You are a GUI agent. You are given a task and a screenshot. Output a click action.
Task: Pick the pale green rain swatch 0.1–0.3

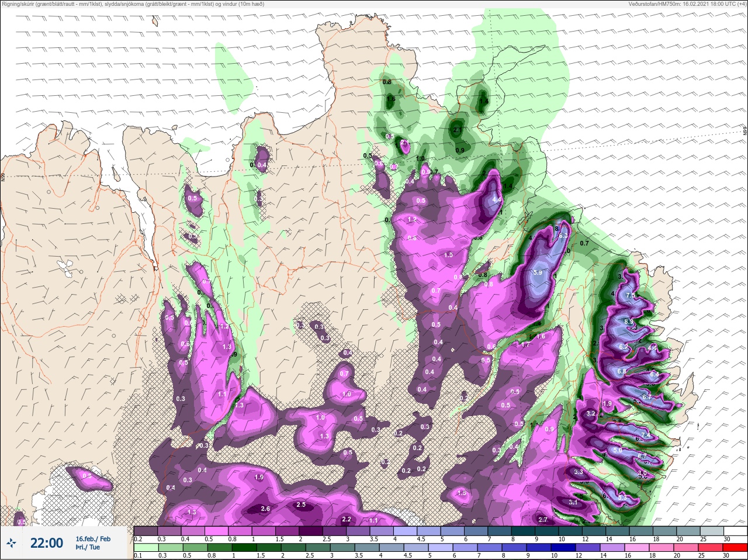(x=146, y=548)
